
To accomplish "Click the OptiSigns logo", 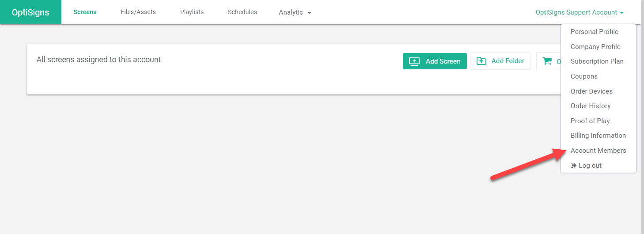I will tap(30, 12).
